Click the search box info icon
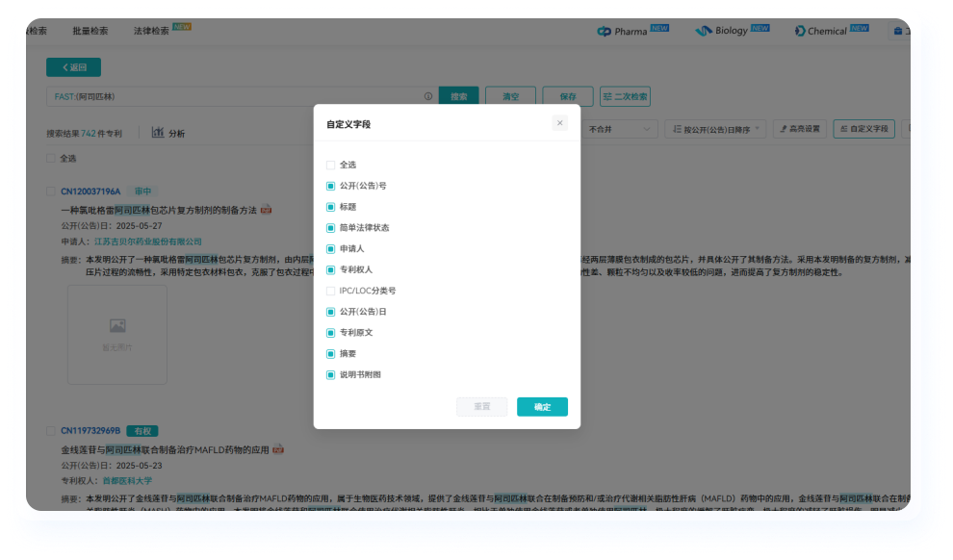 click(427, 96)
